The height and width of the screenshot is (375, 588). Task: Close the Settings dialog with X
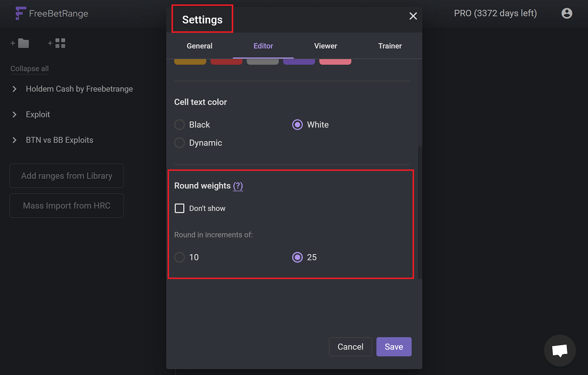click(413, 16)
